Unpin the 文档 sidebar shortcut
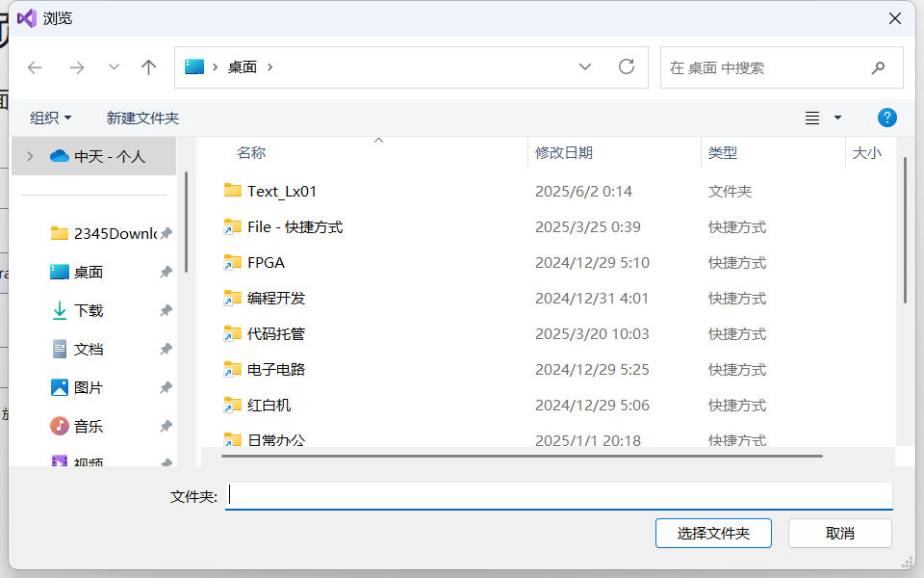This screenshot has width=924, height=578. click(165, 349)
